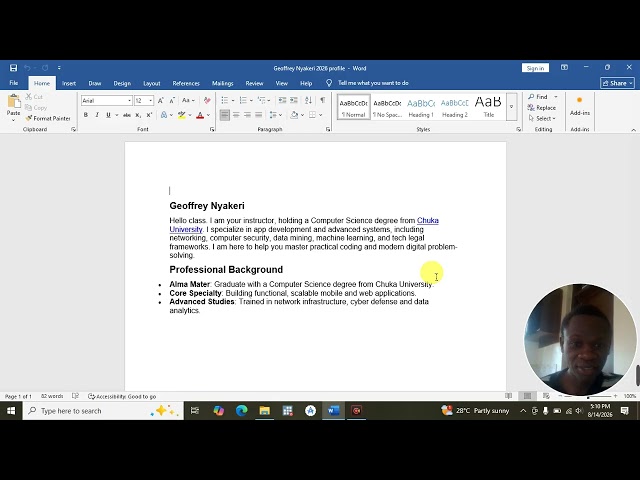640x480 pixels.
Task: Toggle show paragraph marks
Action: point(322,100)
